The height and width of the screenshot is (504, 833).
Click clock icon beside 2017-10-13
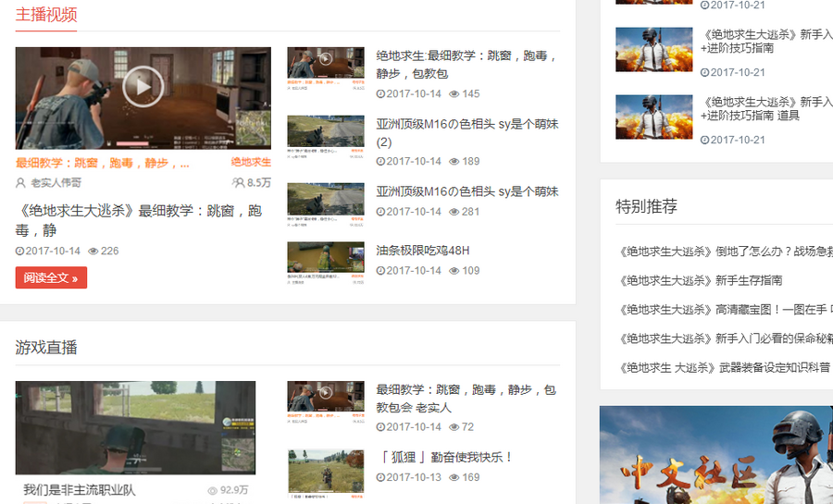[x=380, y=477]
